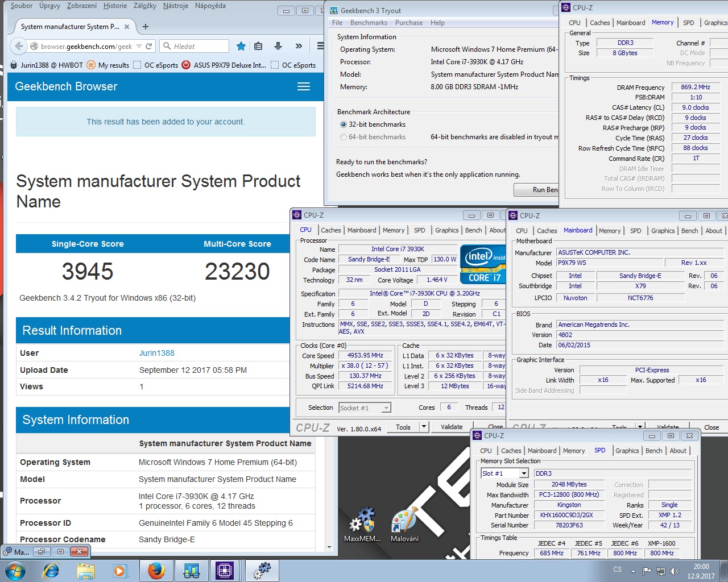This screenshot has height=582, width=728.
Task: Open the volume speaker tray icon
Action: pyautogui.click(x=675, y=571)
